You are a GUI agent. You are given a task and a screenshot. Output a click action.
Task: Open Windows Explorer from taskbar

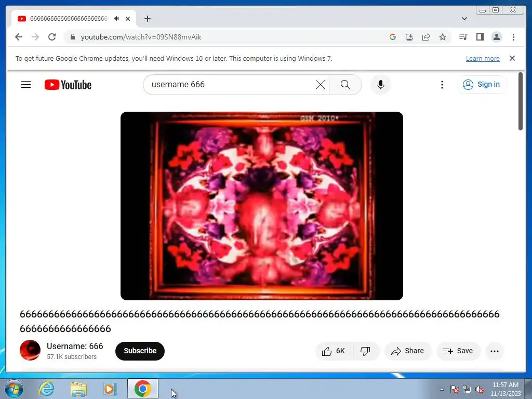click(78, 389)
